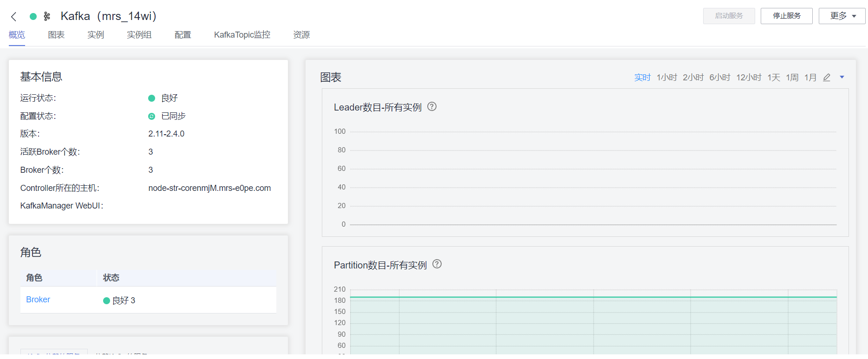The image size is (868, 359).
Task: Switch to the 概览 tab
Action: click(x=17, y=35)
